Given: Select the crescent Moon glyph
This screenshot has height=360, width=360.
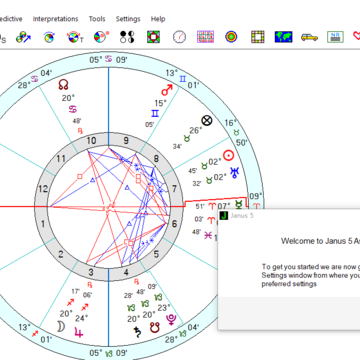Looking at the screenshot, I should [x=61, y=326].
